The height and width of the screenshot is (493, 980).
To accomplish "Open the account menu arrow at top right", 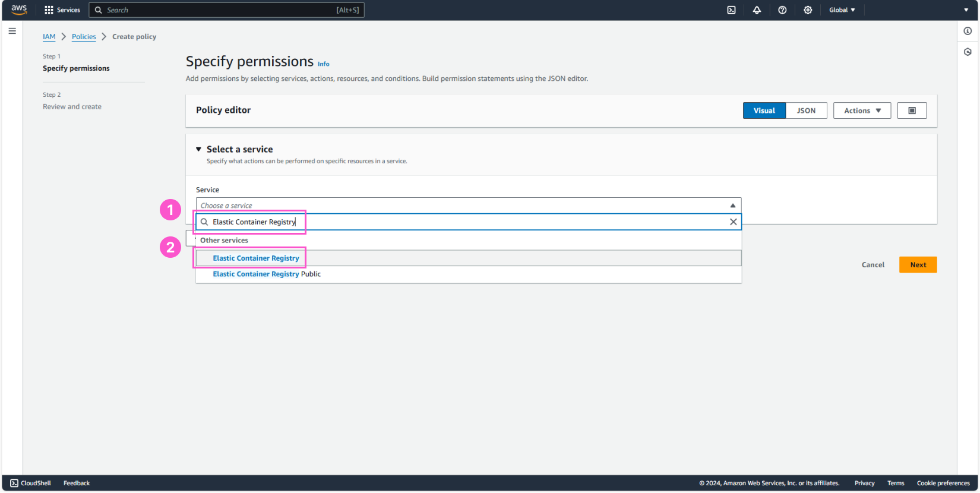I will point(966,10).
